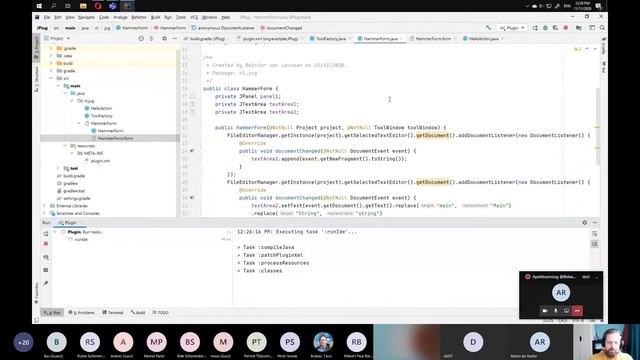
Task: Open Project panel settings gear
Action: coord(164,38)
